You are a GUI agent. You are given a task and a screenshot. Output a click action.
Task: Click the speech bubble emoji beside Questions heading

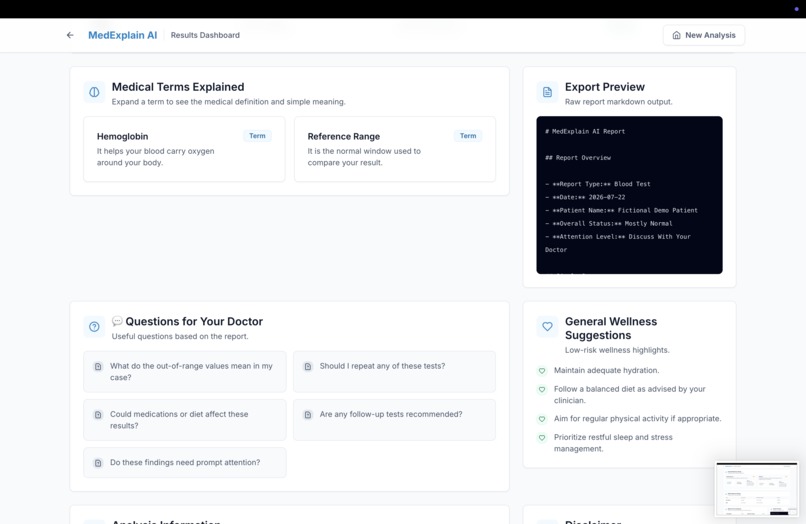coord(117,321)
